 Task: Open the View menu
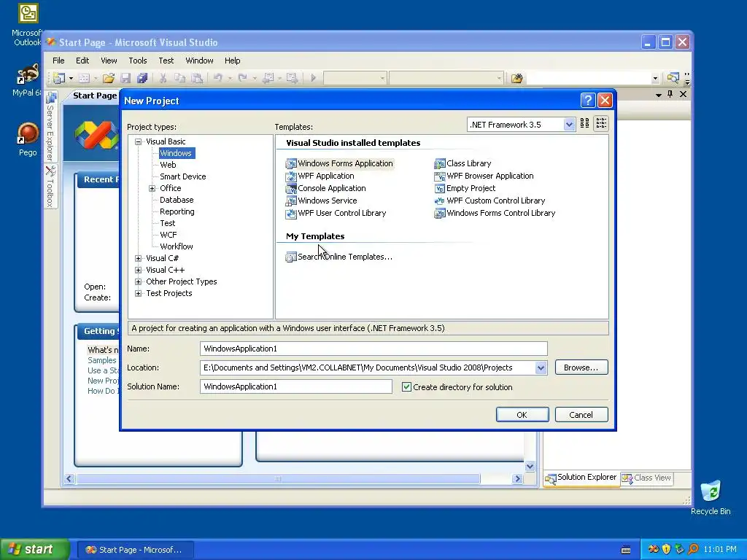click(x=109, y=61)
